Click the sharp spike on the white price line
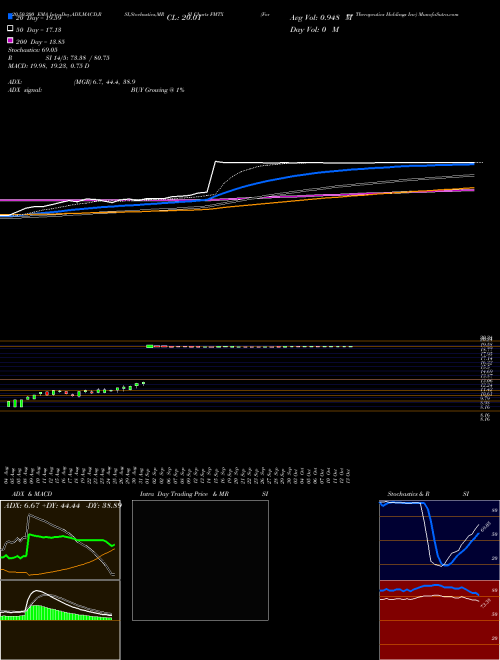Image resolution: width=500 pixels, height=660 pixels. coord(215,162)
